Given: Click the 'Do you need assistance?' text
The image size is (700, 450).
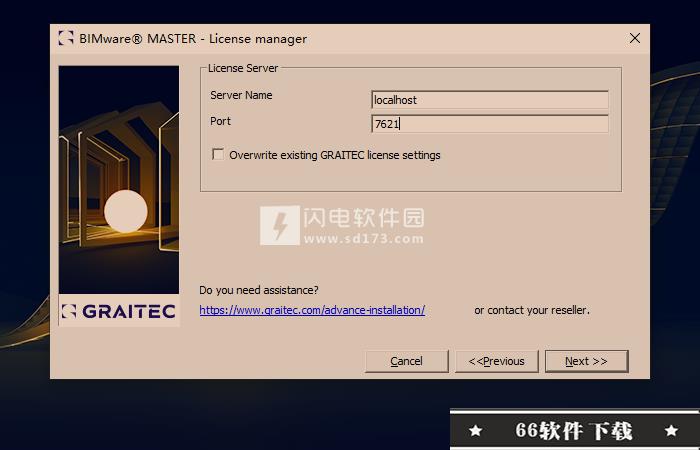Looking at the screenshot, I should [259, 290].
